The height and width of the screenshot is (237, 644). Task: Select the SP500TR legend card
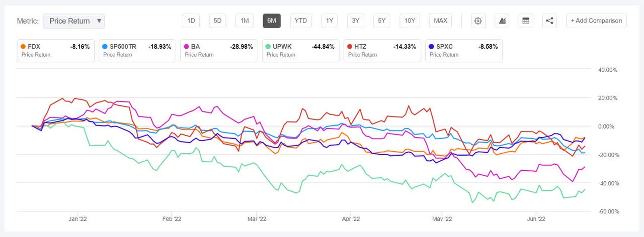pyautogui.click(x=136, y=51)
